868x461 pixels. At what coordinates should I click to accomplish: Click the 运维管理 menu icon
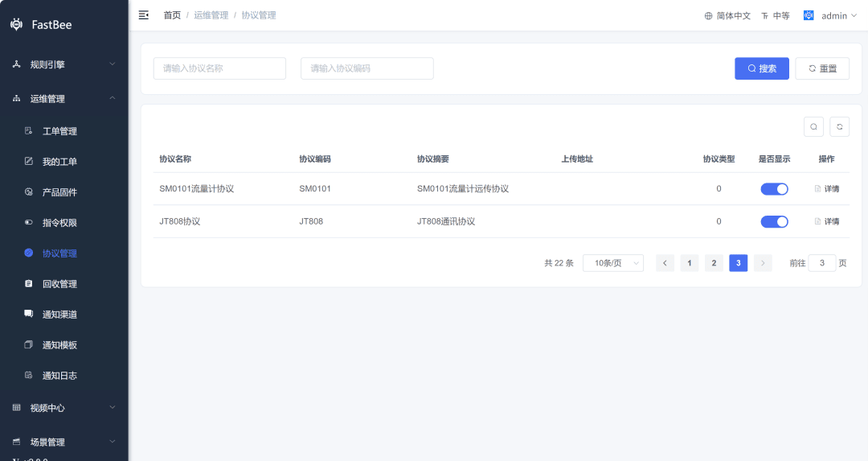click(x=17, y=99)
